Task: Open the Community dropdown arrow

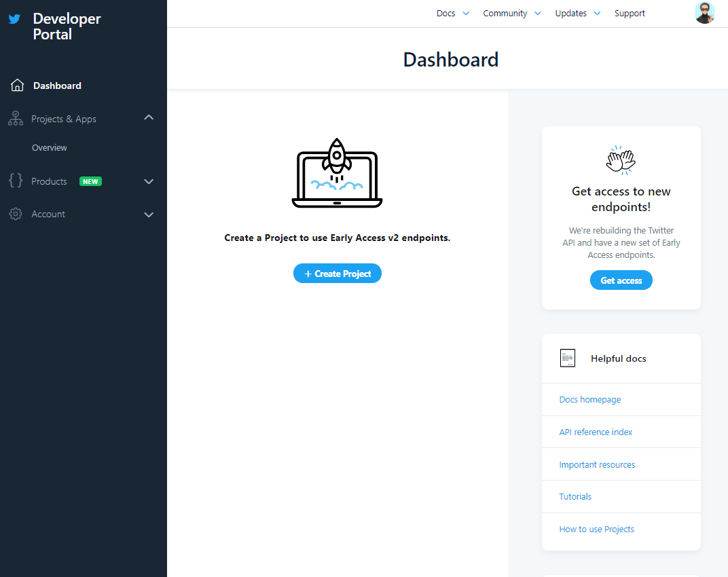Action: tap(538, 14)
